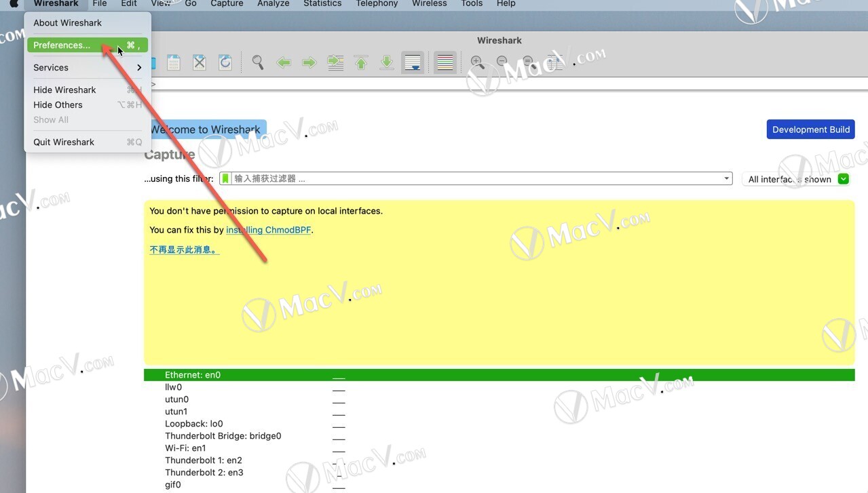Toggle packet colorization toolbar icon
The height and width of the screenshot is (493, 868).
(445, 63)
